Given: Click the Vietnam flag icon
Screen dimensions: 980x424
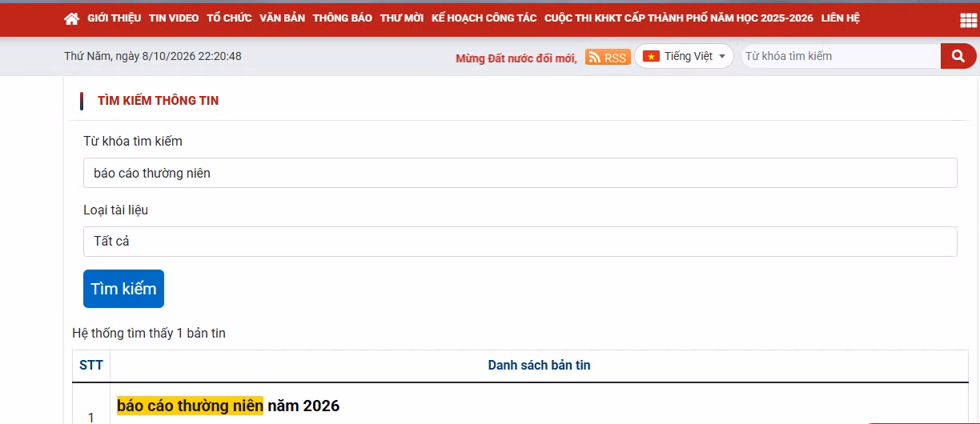Looking at the screenshot, I should 651,56.
